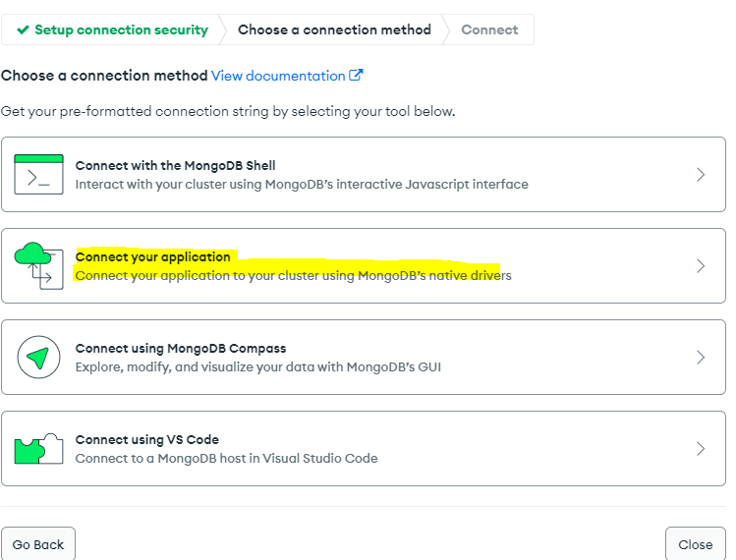Choose the Connect your application title
The width and height of the screenshot is (736, 560).
point(153,256)
